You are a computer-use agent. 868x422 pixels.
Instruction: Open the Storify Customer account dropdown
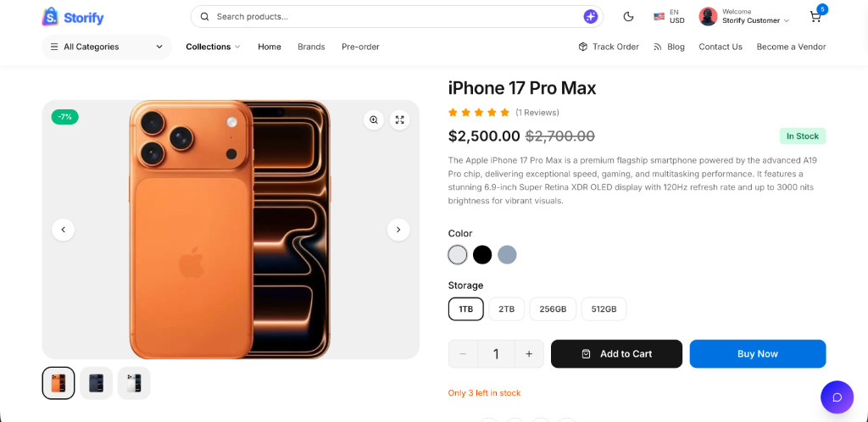coord(744,17)
